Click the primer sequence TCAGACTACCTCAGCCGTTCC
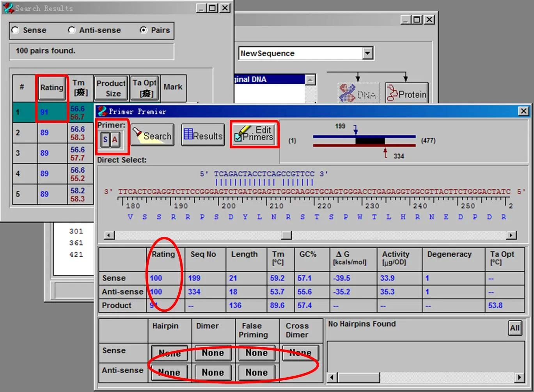The image size is (534, 392). pos(264,174)
